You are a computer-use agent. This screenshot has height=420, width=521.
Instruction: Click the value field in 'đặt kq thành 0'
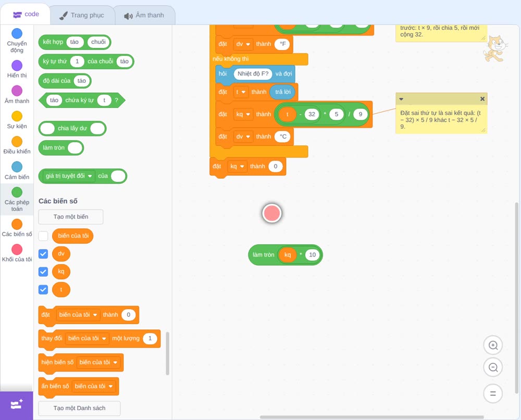[x=276, y=166]
